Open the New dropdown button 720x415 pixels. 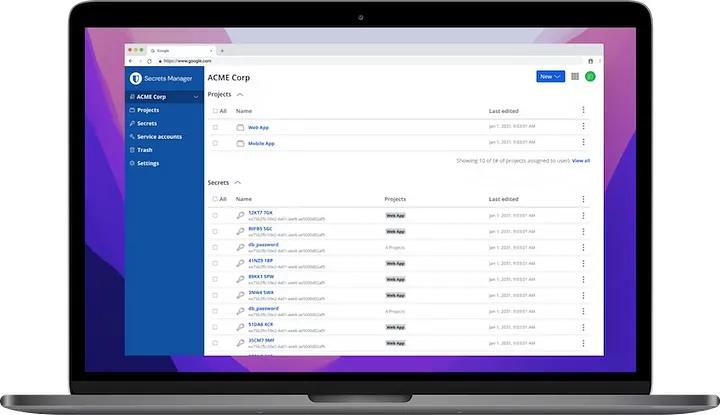pyautogui.click(x=551, y=76)
